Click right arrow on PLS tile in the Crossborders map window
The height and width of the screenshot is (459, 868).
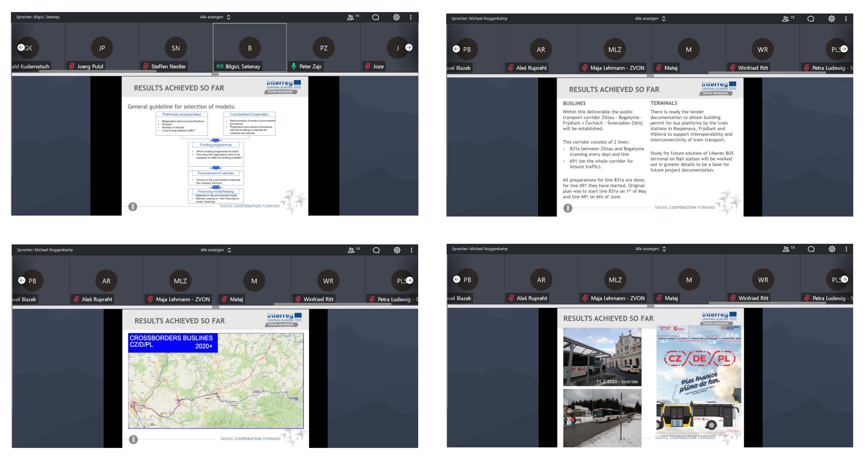tap(409, 280)
